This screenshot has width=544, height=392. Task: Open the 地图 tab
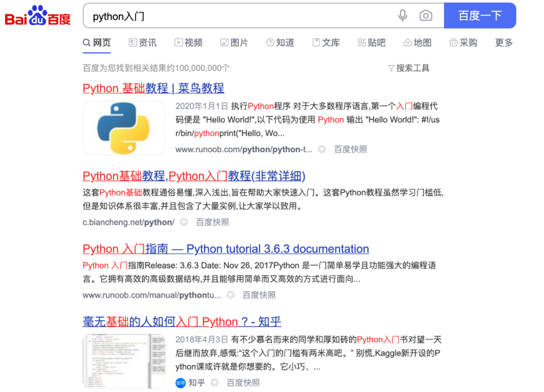418,43
